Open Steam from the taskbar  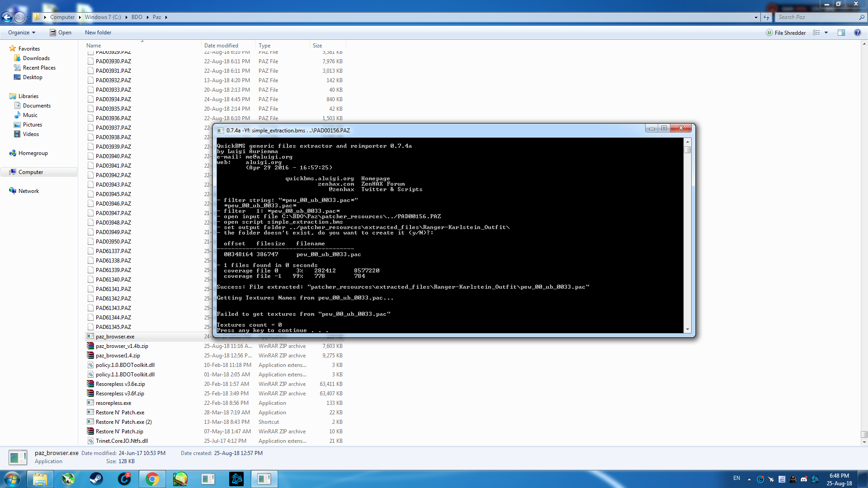click(96, 479)
